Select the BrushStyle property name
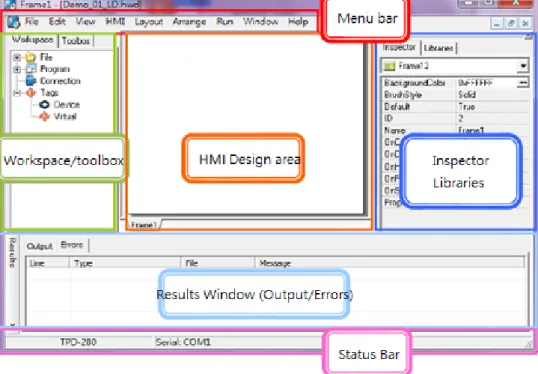The width and height of the screenshot is (538, 374). click(403, 95)
